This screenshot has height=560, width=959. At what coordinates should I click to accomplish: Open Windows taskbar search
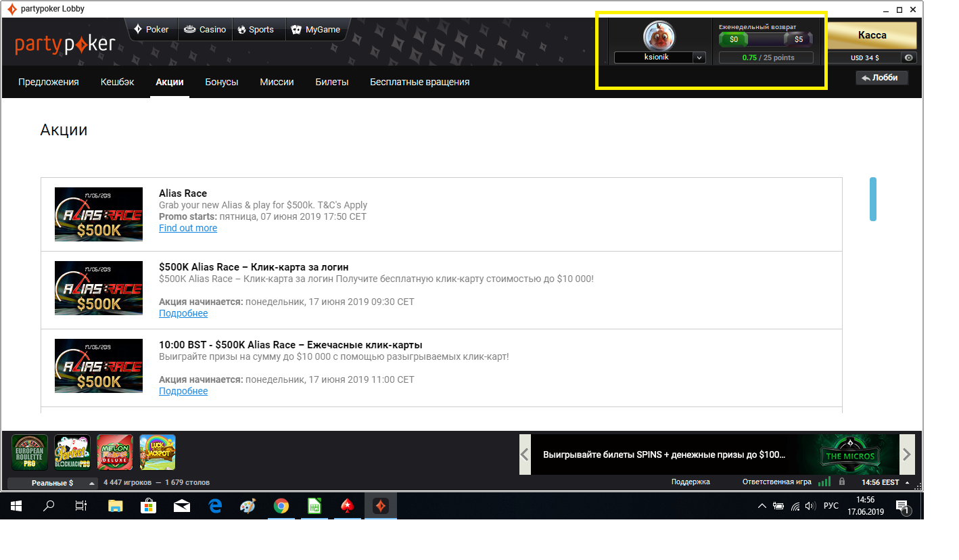tap(49, 506)
